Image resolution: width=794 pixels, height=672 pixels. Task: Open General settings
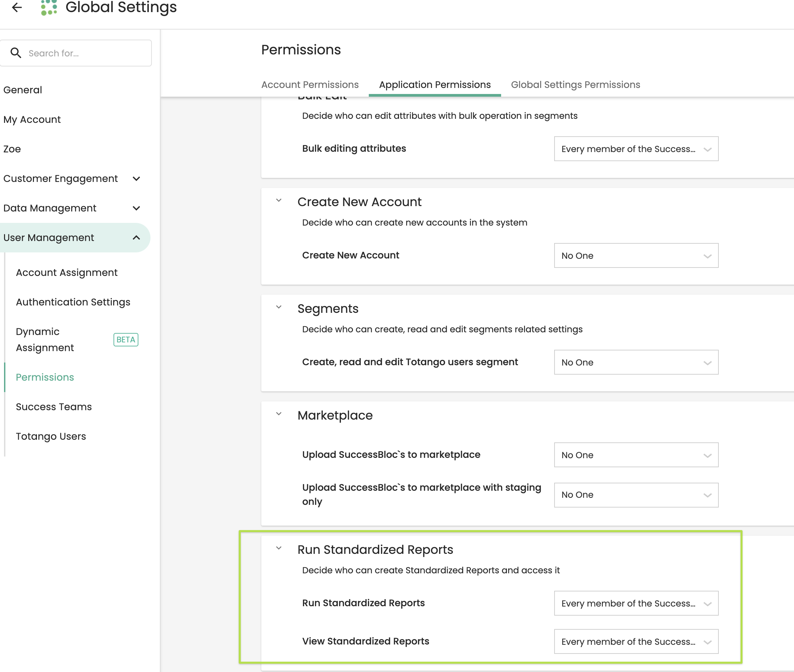click(23, 90)
